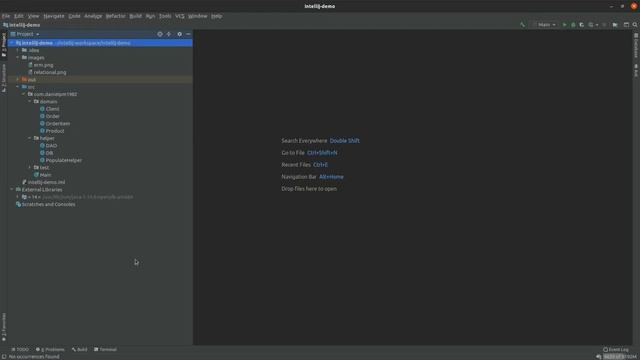Open the Database tool window on right strip
The width and height of the screenshot is (640, 360).
click(636, 46)
